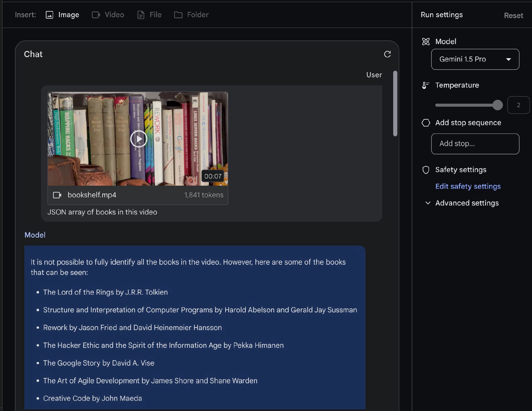Open Edit safety settings link
This screenshot has height=411, width=532.
[468, 187]
